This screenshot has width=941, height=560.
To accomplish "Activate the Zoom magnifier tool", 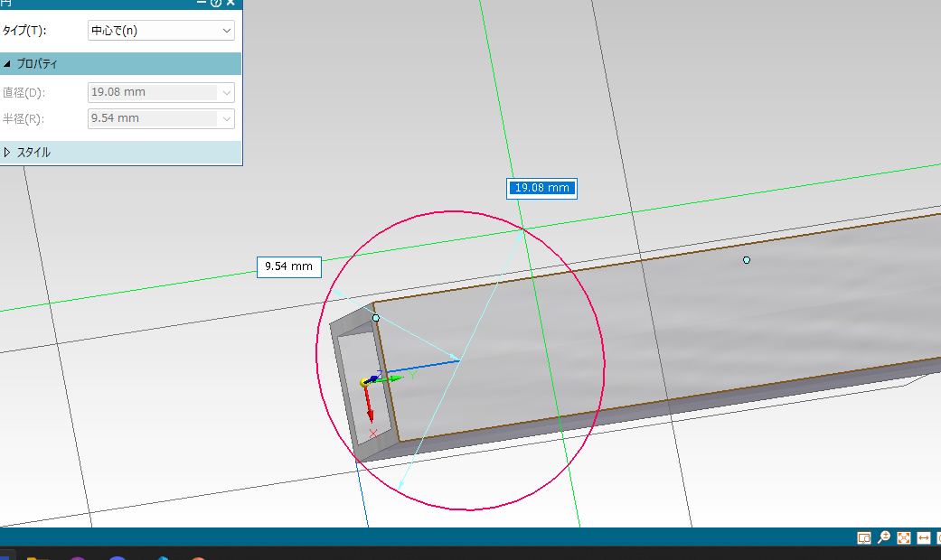I will [x=884, y=538].
